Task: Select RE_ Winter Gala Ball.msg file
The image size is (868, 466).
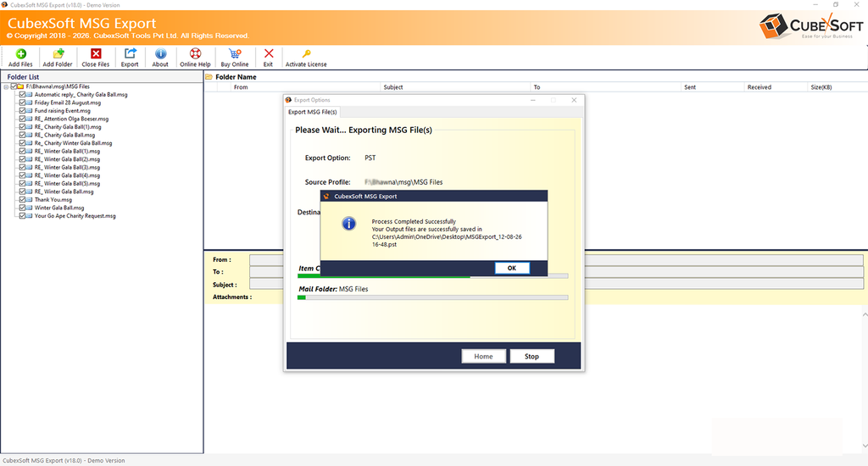Action: [64, 191]
